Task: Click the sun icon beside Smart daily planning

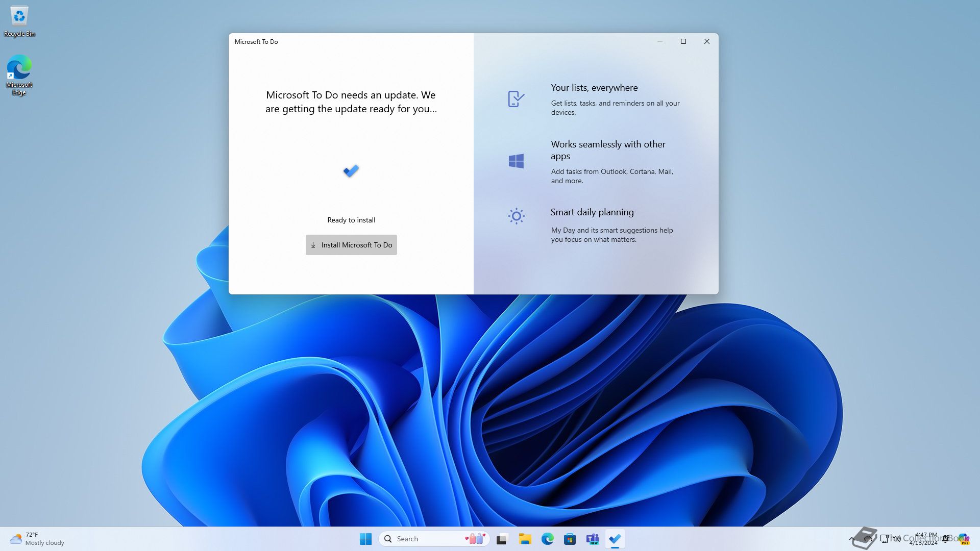Action: 516,216
